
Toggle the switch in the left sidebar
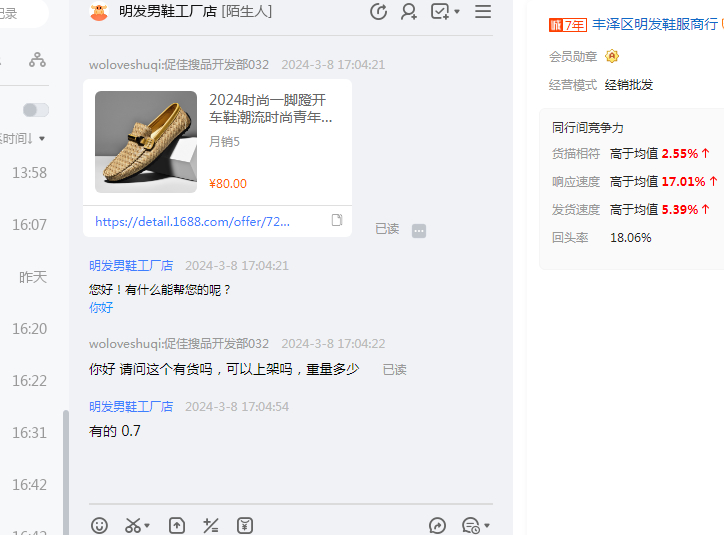pos(36,110)
